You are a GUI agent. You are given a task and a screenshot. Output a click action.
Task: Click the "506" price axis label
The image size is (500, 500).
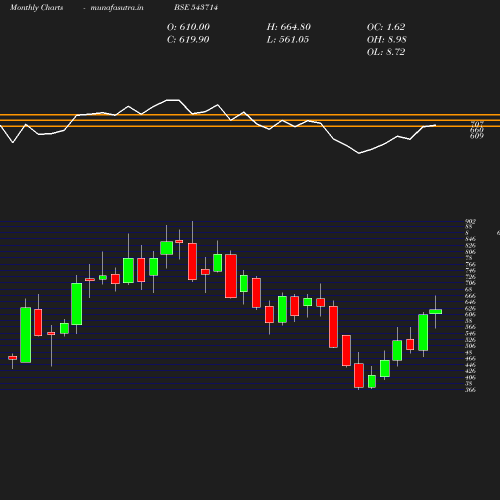[x=470, y=346]
